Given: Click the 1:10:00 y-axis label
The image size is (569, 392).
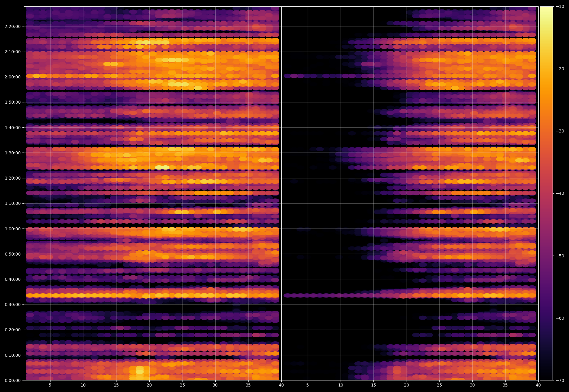Looking at the screenshot, I should 13,203.
